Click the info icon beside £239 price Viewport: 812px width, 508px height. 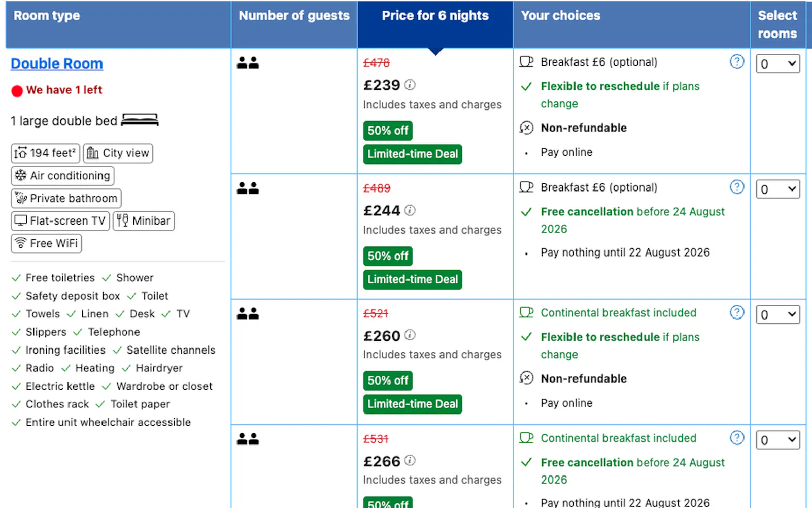(x=410, y=85)
